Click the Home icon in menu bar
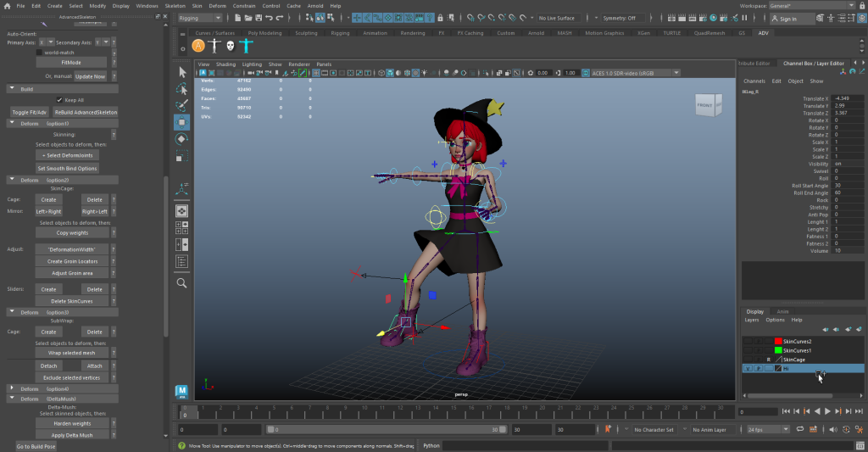 coord(7,6)
